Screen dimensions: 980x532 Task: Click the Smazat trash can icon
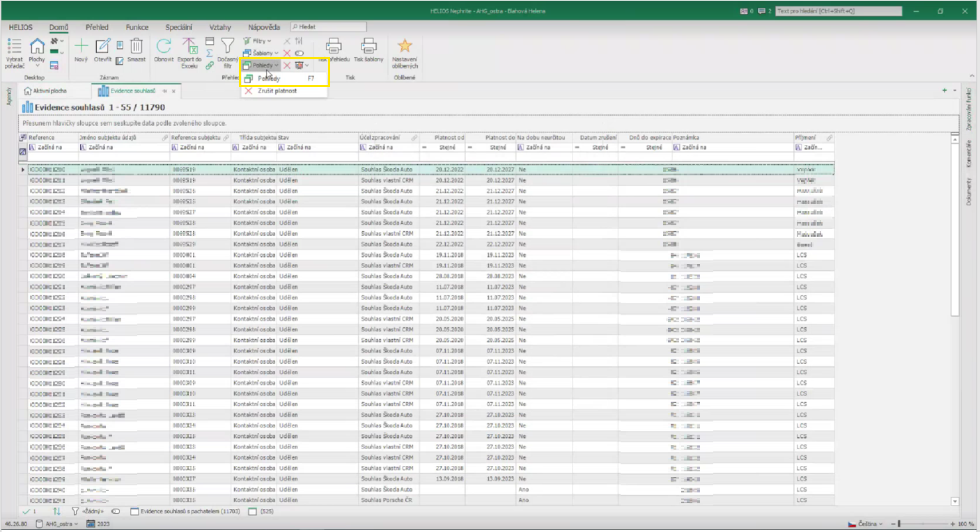point(137,47)
